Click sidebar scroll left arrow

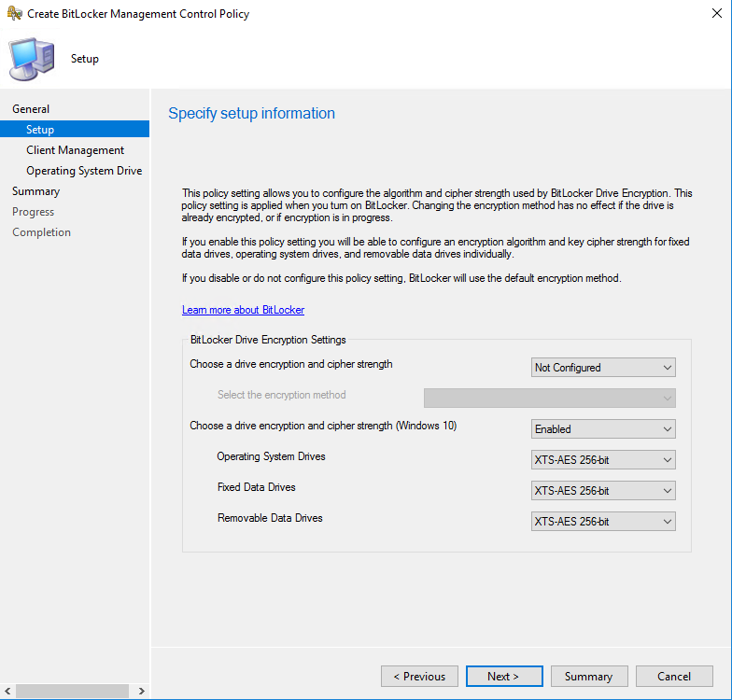pos(7,691)
